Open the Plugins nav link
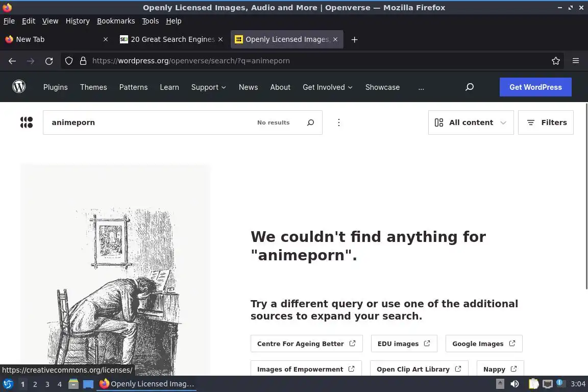The height and width of the screenshot is (392, 588). click(56, 87)
